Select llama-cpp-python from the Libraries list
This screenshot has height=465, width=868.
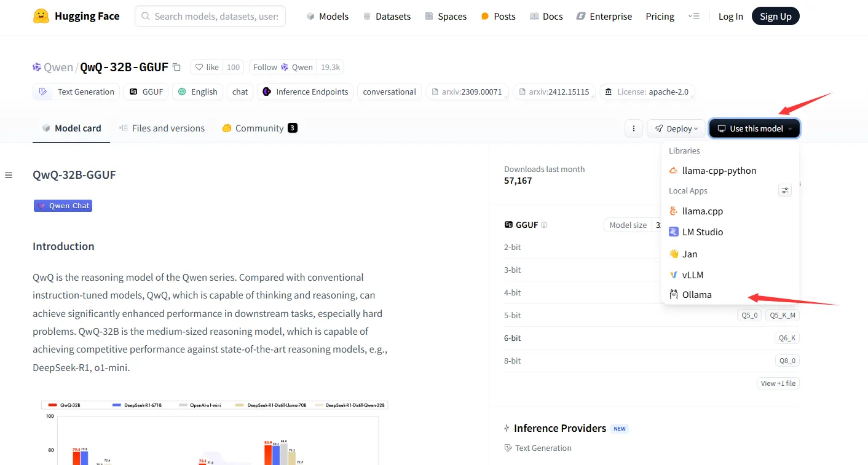coord(730,171)
